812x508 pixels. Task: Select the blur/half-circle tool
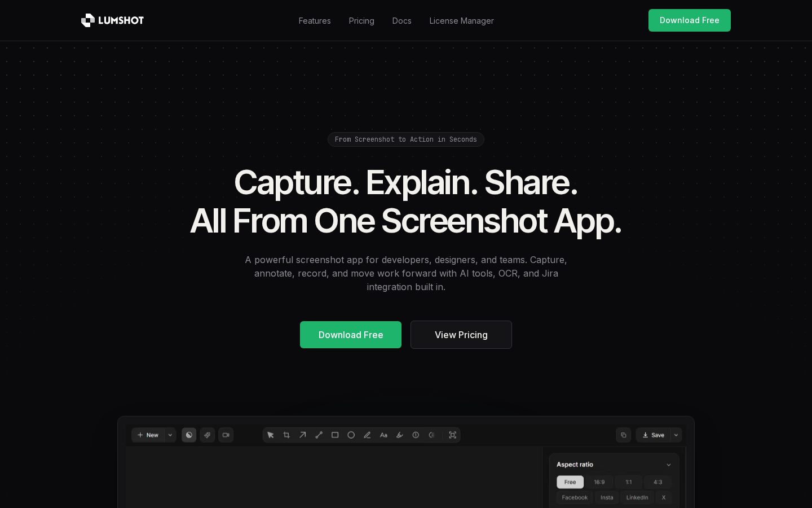tap(432, 435)
